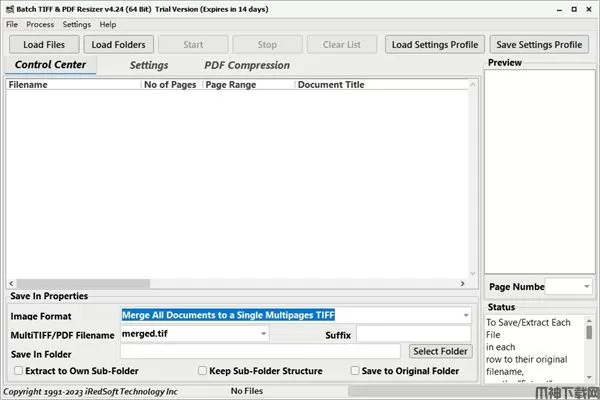Close the Batch TIFF & PDF Resizer window
This screenshot has width=600, height=400.
click(589, 10)
